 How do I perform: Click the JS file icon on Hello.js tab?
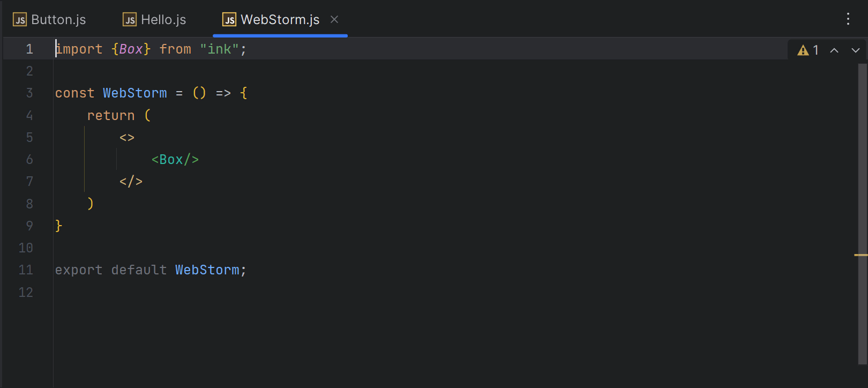130,20
